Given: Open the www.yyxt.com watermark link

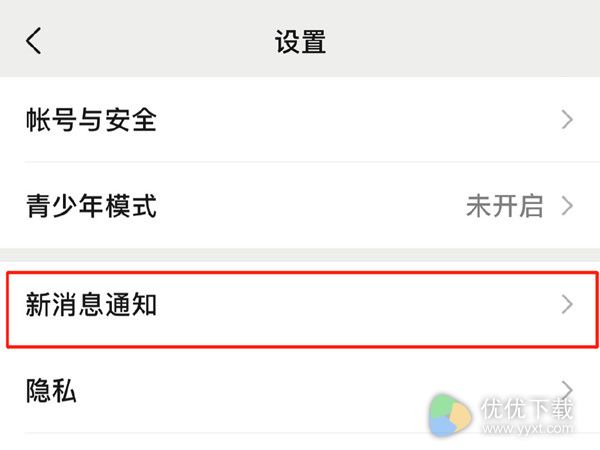Looking at the screenshot, I should tap(527, 428).
